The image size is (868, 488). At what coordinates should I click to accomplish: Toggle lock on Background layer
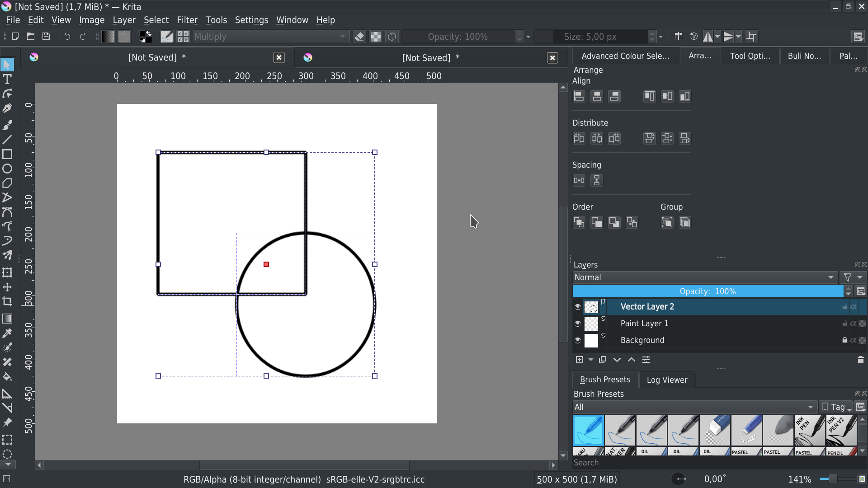coord(844,340)
